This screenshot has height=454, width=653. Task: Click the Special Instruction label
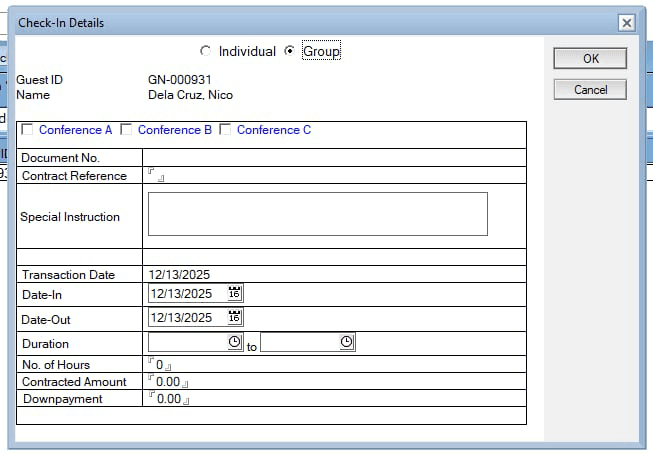pyautogui.click(x=70, y=217)
